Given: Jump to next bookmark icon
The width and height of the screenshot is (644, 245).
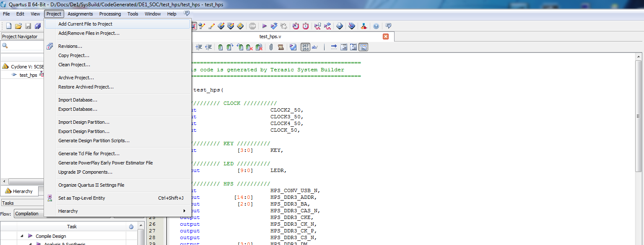Looking at the screenshot, I should click(x=230, y=47).
